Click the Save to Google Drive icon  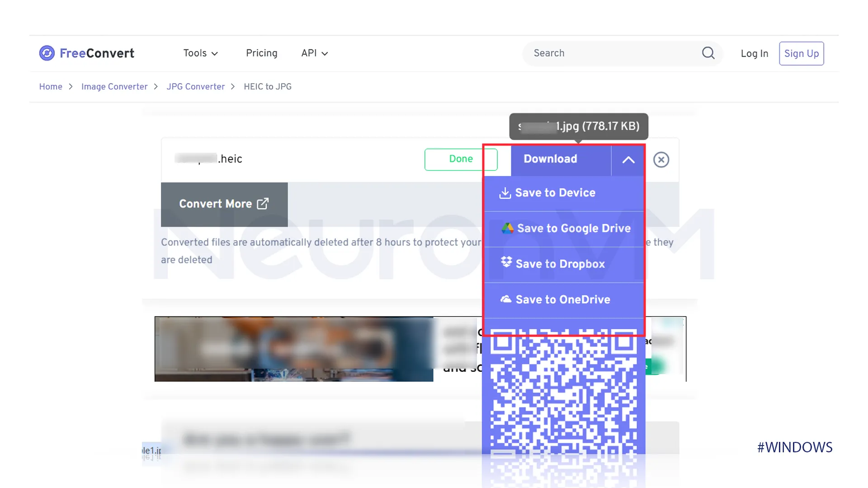pos(507,228)
